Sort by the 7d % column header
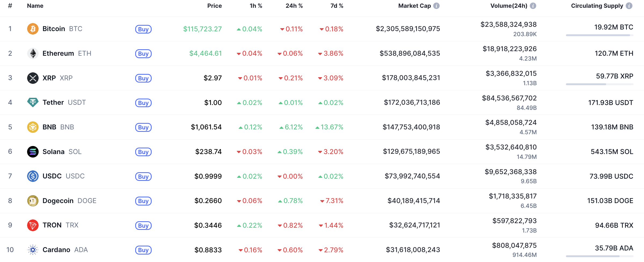 (x=336, y=6)
